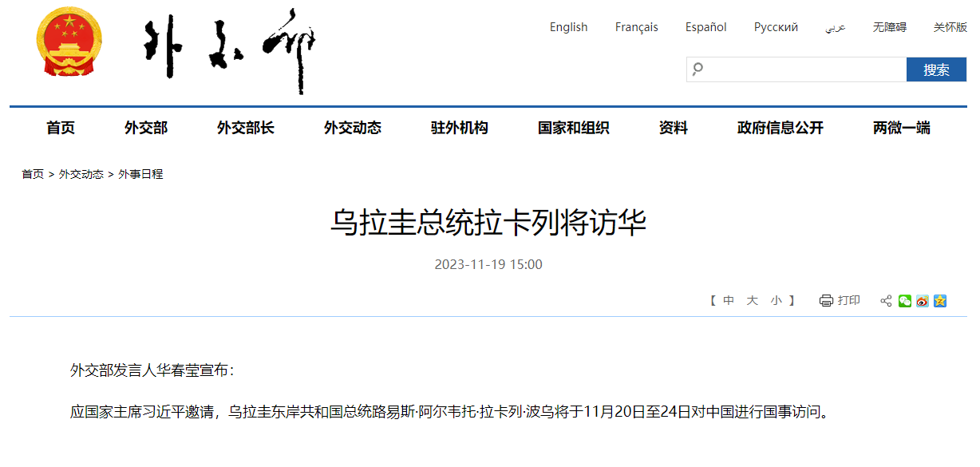Share article via Weibo icon
980x467 pixels.
[x=923, y=301]
